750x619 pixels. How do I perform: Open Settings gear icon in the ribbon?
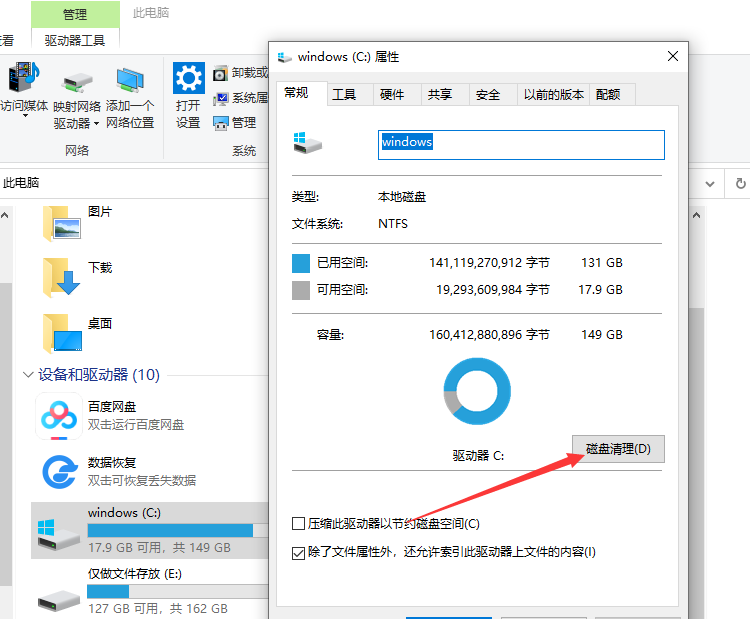188,78
